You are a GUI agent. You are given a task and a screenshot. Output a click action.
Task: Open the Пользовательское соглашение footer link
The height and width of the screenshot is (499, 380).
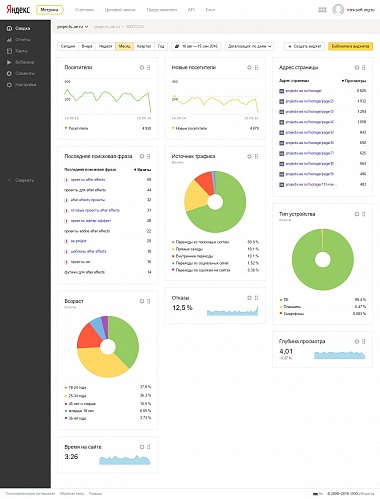coord(30,494)
